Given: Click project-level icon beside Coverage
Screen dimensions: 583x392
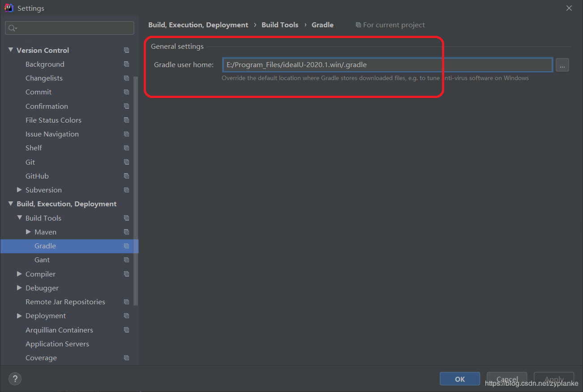Looking at the screenshot, I should tap(127, 358).
